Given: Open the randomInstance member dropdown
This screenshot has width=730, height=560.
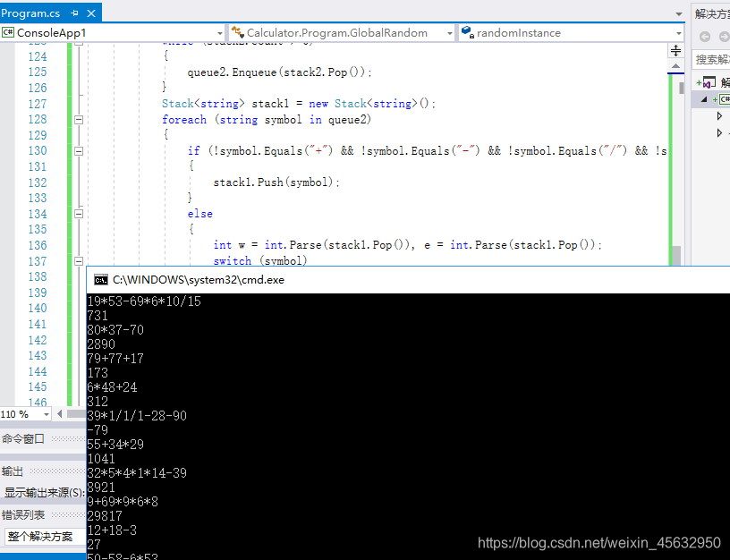Looking at the screenshot, I should 679,33.
